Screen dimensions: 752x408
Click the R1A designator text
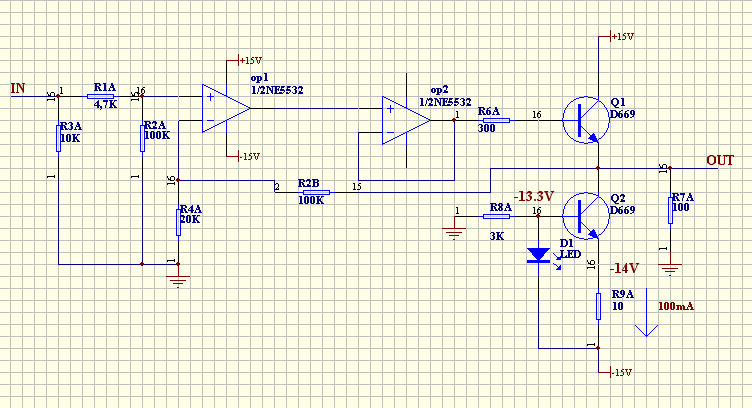click(105, 87)
